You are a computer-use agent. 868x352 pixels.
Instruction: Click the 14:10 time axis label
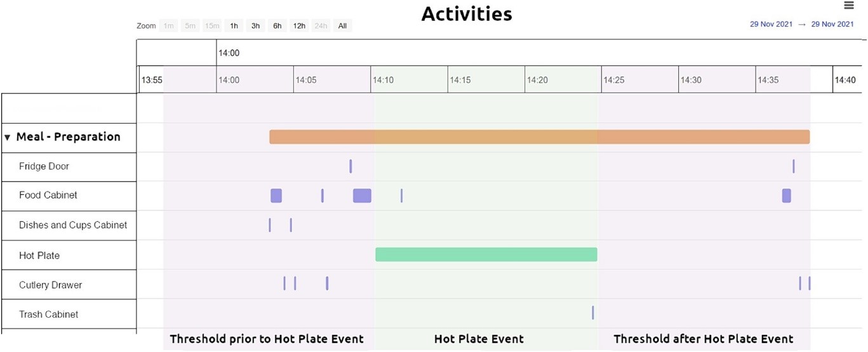pyautogui.click(x=383, y=81)
